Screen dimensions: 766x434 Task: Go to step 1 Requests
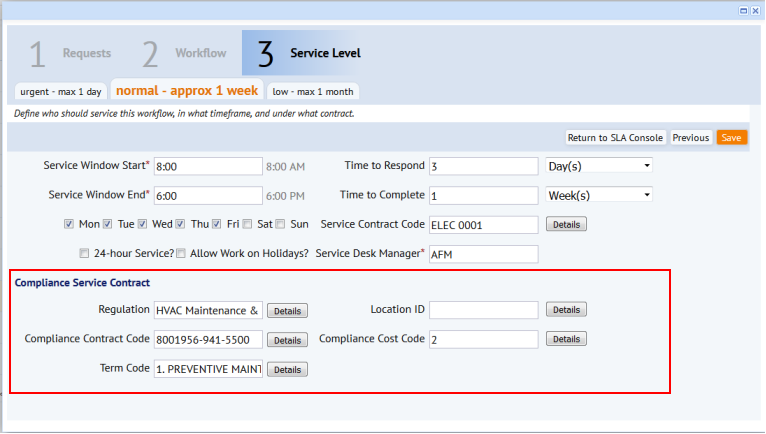click(x=70, y=53)
